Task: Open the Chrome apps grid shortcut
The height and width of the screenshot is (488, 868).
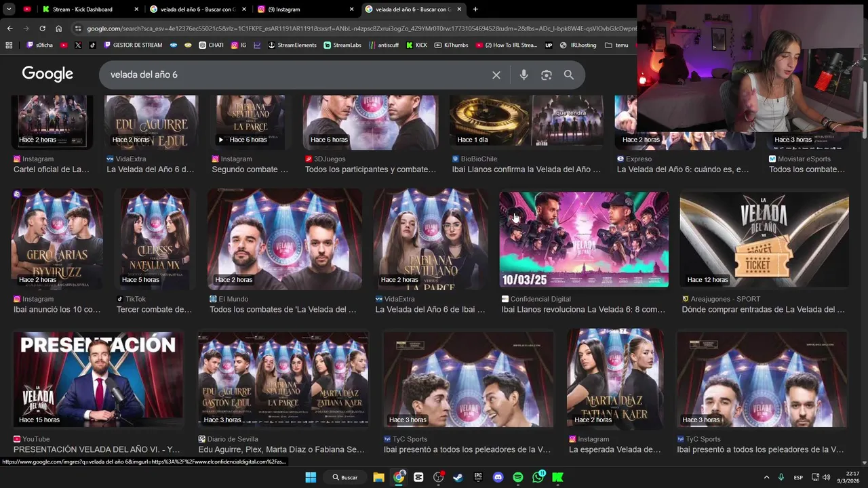Action: point(9,45)
